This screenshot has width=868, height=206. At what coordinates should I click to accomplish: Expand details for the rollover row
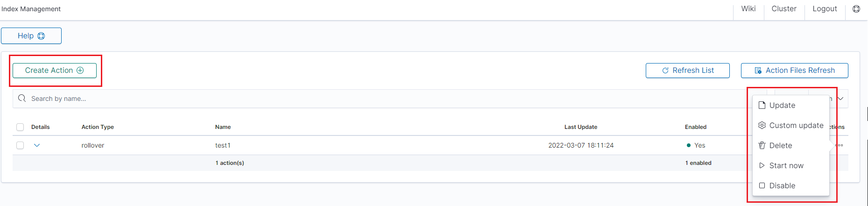click(37, 145)
